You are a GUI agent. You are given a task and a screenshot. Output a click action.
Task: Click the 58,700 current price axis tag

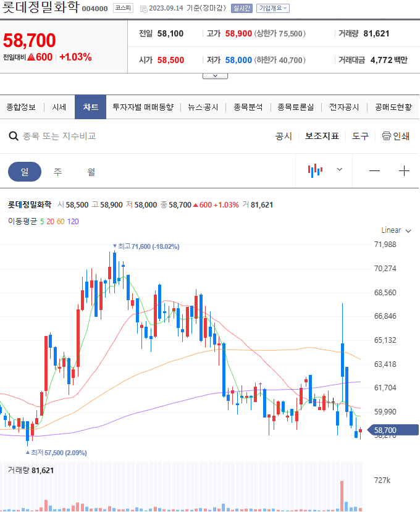(x=393, y=430)
